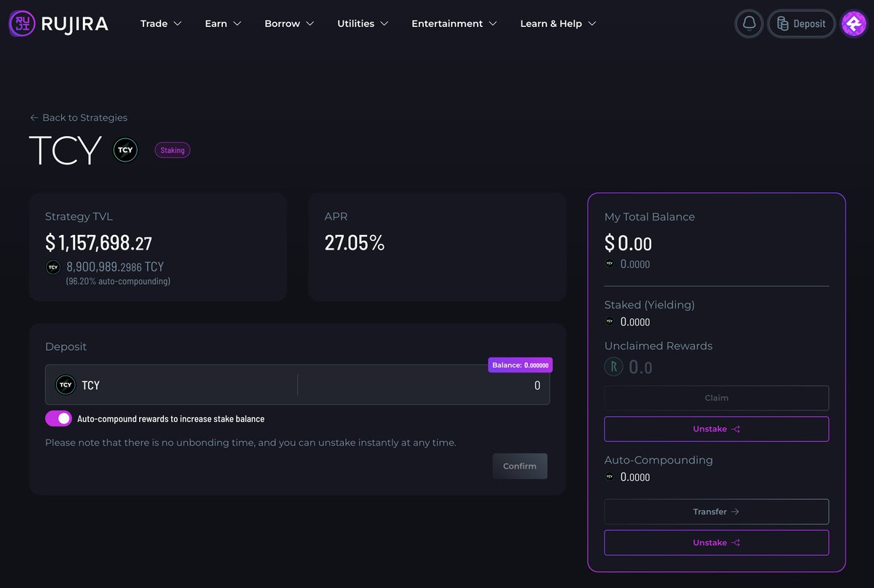Click the coin stack icon in Deposit button
Viewport: 874px width, 588px height.
tap(783, 23)
